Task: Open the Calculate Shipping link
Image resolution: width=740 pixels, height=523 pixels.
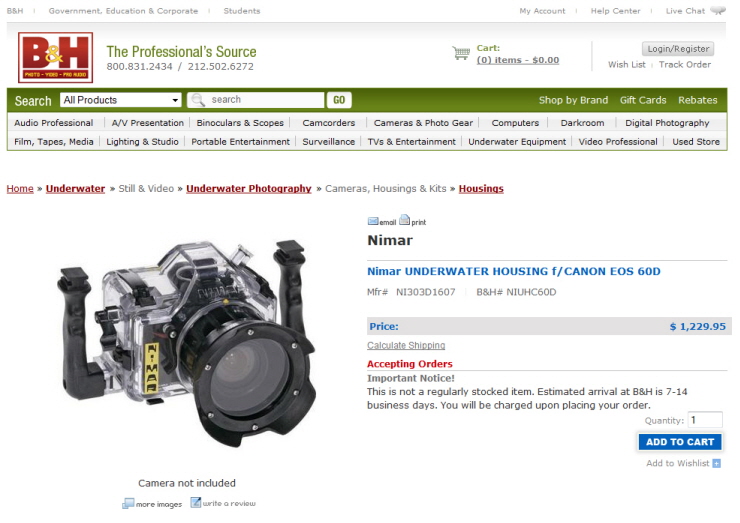Action: point(406,346)
